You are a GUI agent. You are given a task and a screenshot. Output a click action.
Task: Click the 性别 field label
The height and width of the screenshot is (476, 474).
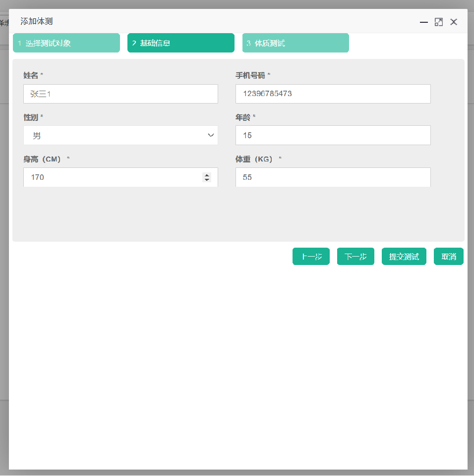point(31,117)
